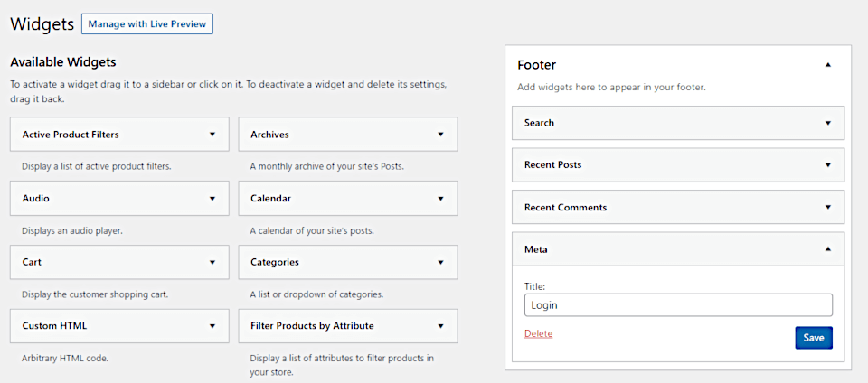The image size is (868, 383).
Task: Expand the Audio widget arrow
Action: tap(212, 198)
